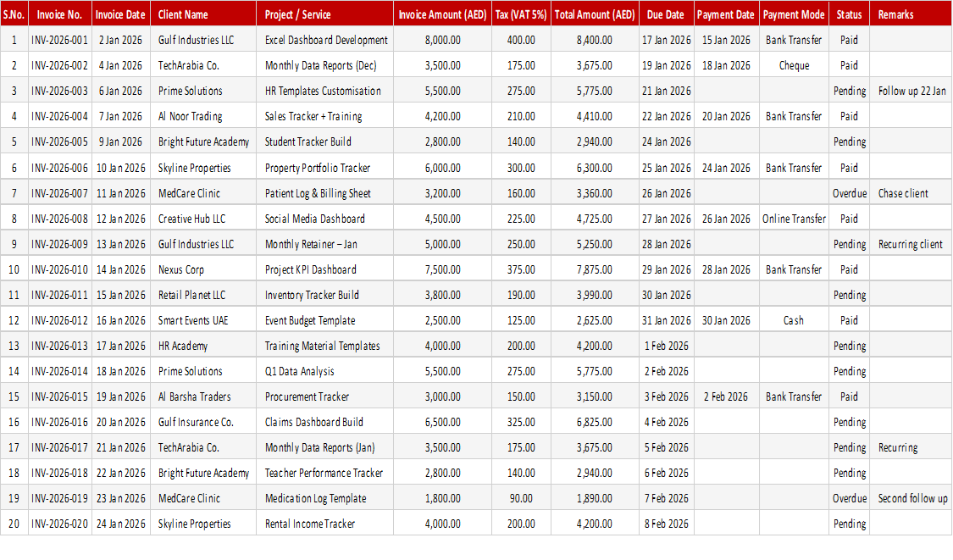The height and width of the screenshot is (560, 953).
Task: Click cell 'INV-2026-020'
Action: (59, 524)
